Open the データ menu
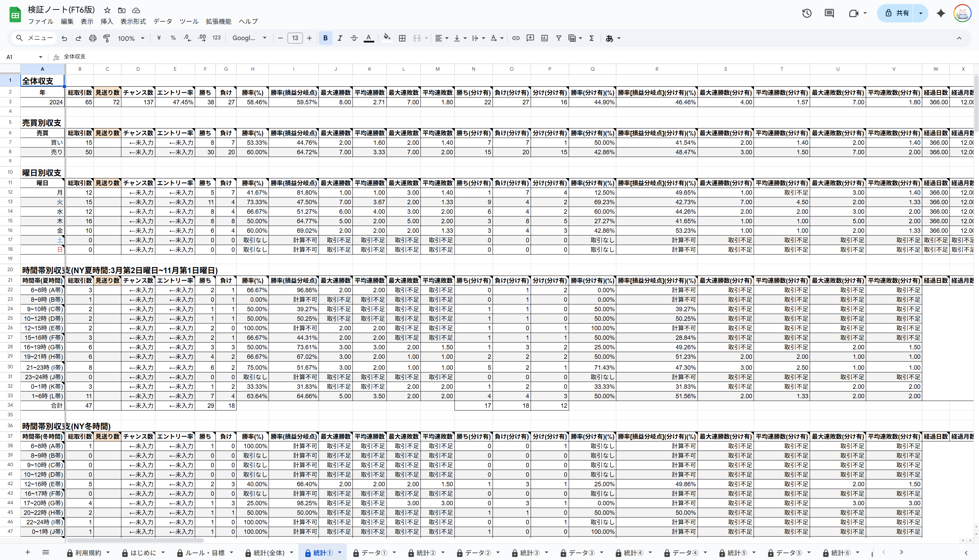Screen dimensions: 979x560 click(162, 21)
